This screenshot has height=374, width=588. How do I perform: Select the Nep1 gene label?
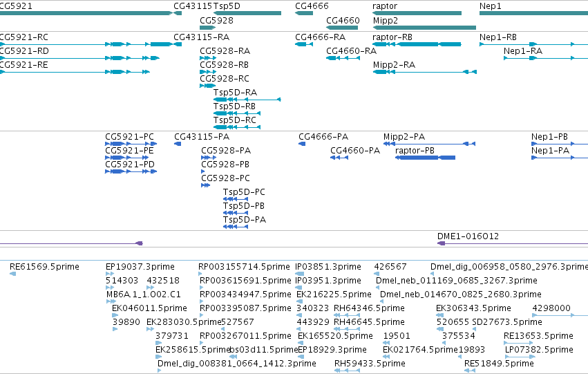click(x=490, y=6)
